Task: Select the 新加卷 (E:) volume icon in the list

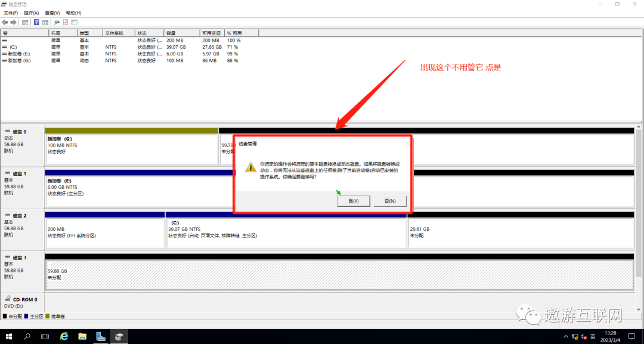Action: tap(5, 54)
